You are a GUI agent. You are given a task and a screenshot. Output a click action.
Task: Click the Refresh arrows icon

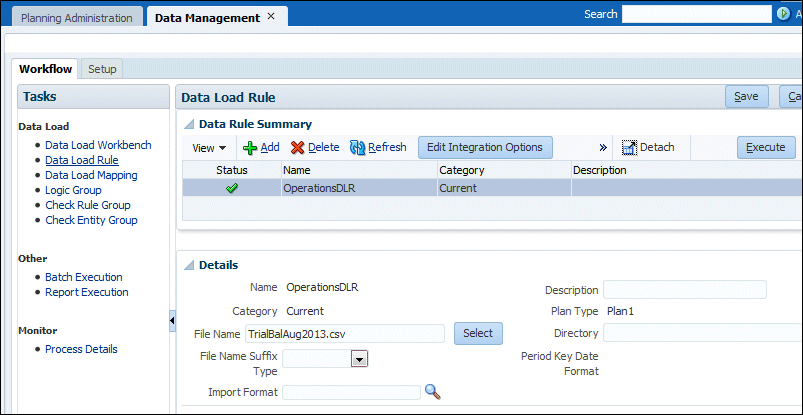pyautogui.click(x=357, y=147)
